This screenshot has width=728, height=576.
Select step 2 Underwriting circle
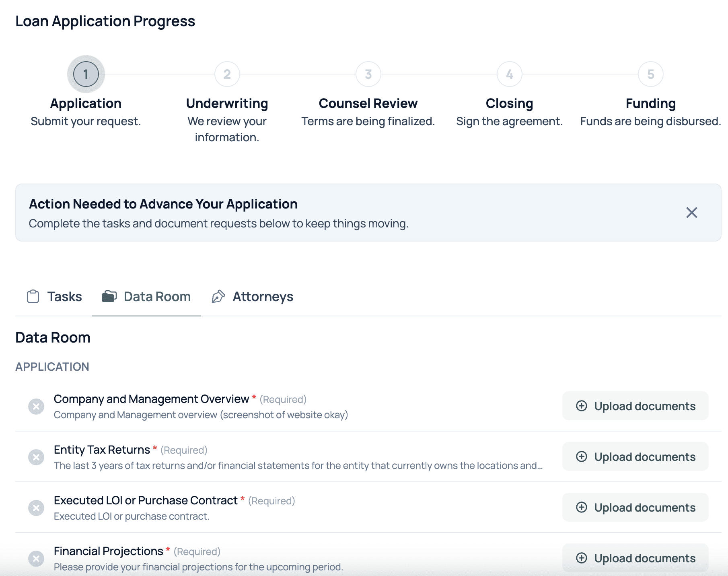pyautogui.click(x=227, y=74)
